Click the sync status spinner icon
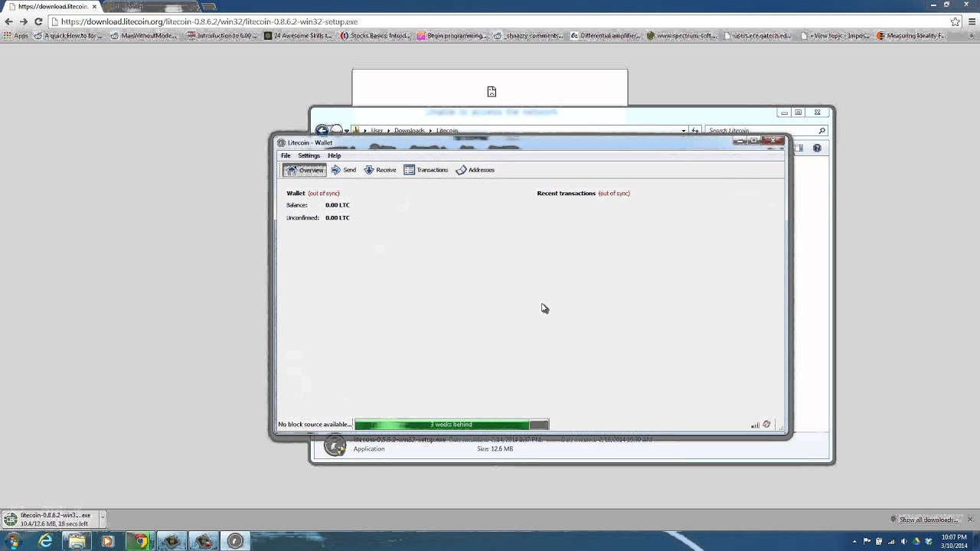Viewport: 980px width, 551px height. click(x=766, y=425)
